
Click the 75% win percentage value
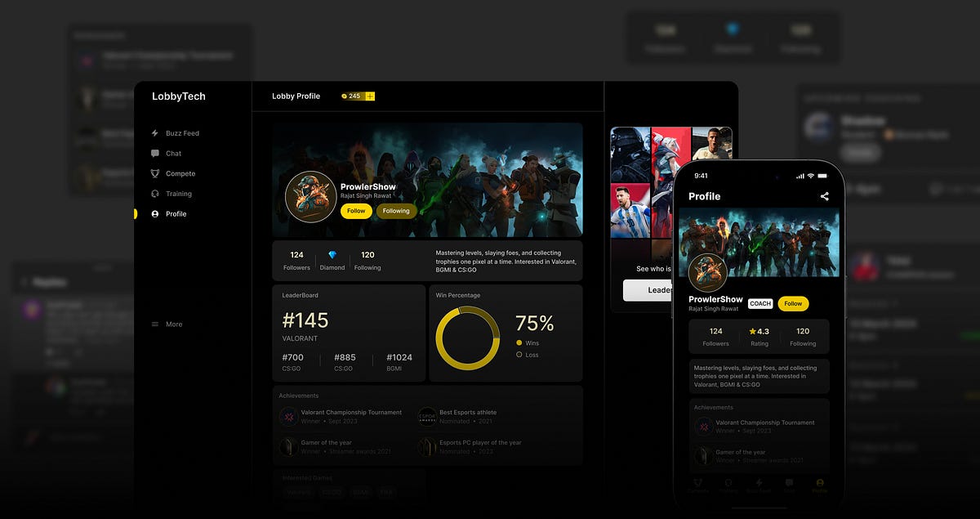[535, 323]
